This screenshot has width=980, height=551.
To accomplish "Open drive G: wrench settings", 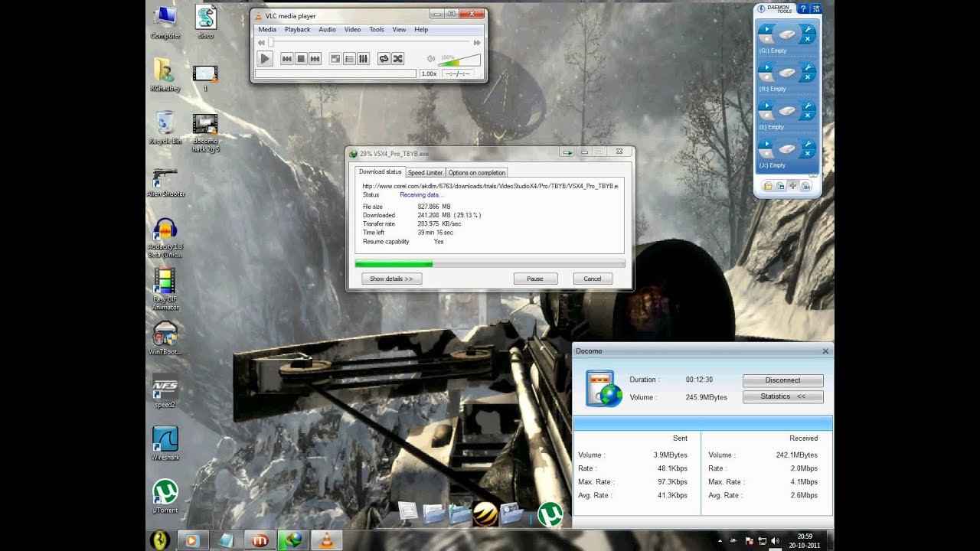I will click(808, 29).
